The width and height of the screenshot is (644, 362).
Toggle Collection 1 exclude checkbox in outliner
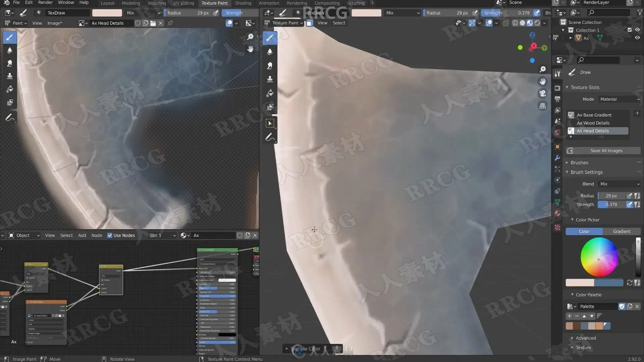pyautogui.click(x=630, y=30)
